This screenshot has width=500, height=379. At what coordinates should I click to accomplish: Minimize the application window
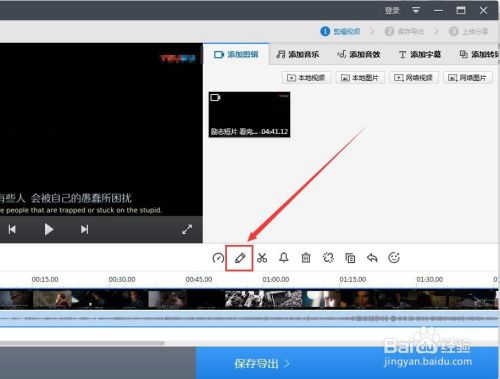[x=438, y=11]
